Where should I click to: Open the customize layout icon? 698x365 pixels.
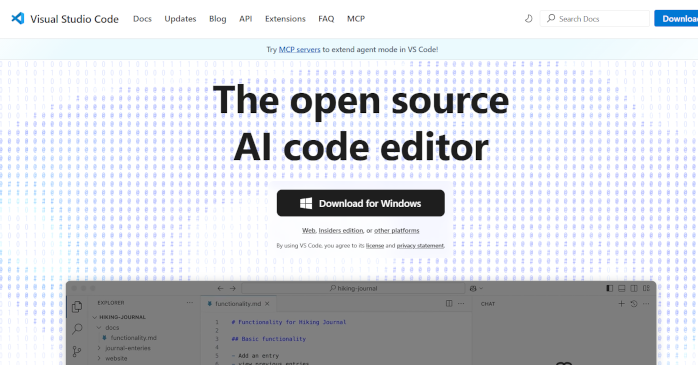[646, 288]
